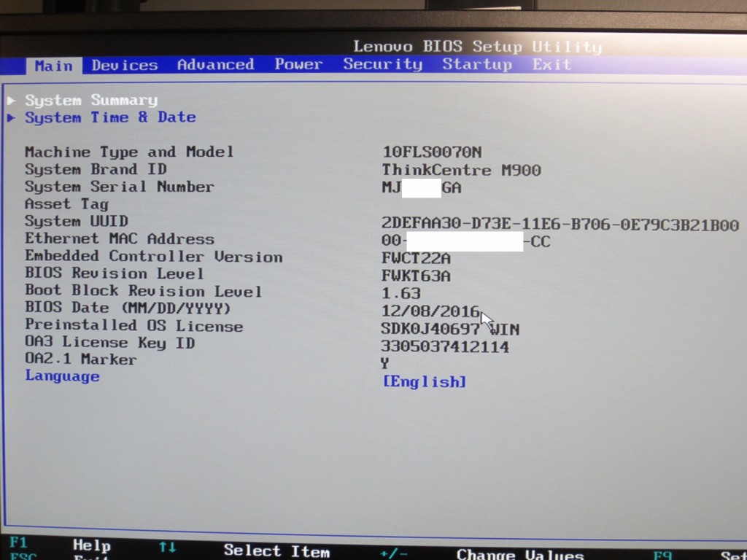Click the BIOS Revision Level value FWKT63A
This screenshot has width=747, height=560.
coord(416,276)
